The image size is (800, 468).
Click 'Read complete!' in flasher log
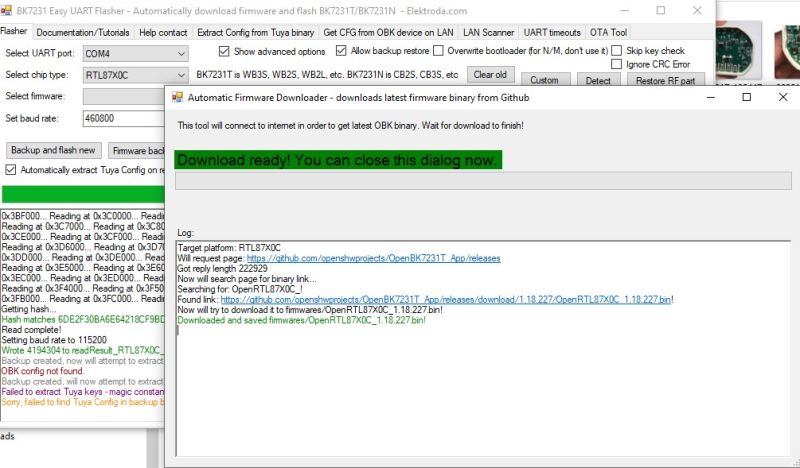(31, 330)
